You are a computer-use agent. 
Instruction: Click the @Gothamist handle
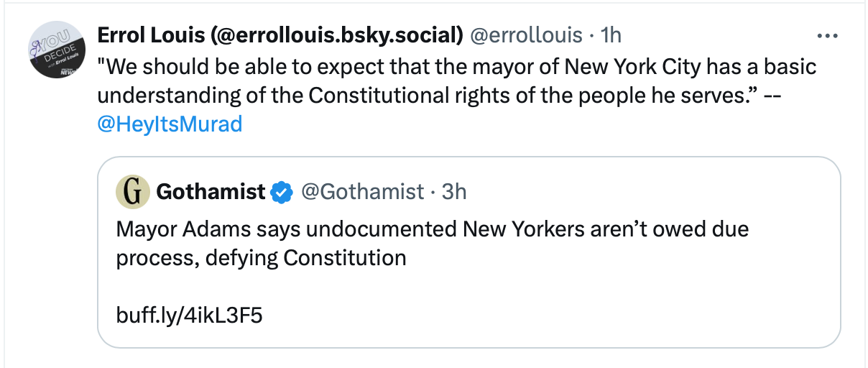click(362, 192)
